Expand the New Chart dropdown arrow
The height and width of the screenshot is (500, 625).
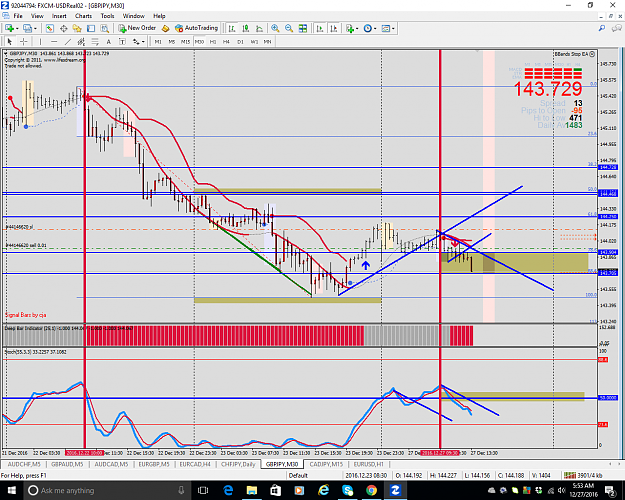17,28
